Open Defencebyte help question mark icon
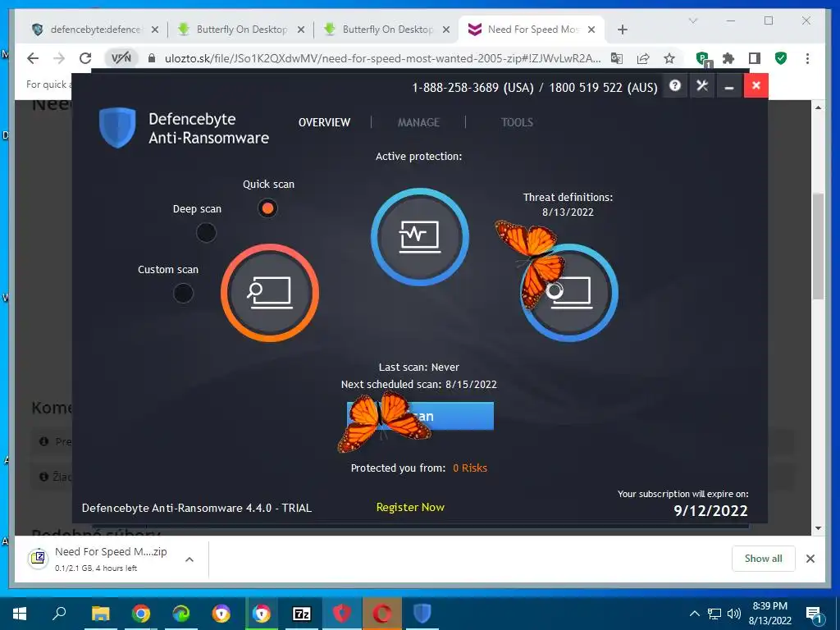 (x=675, y=85)
